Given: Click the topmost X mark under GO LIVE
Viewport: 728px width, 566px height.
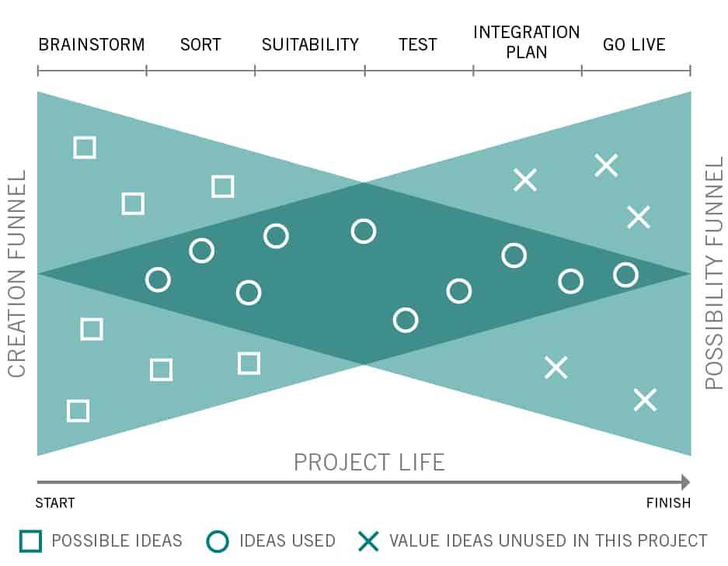Looking at the screenshot, I should coord(606,165).
